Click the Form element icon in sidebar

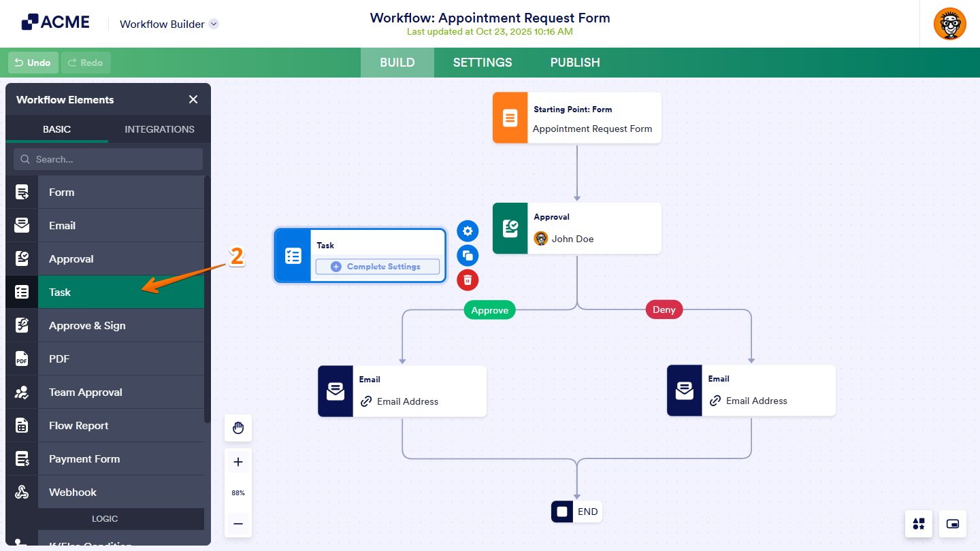(22, 193)
